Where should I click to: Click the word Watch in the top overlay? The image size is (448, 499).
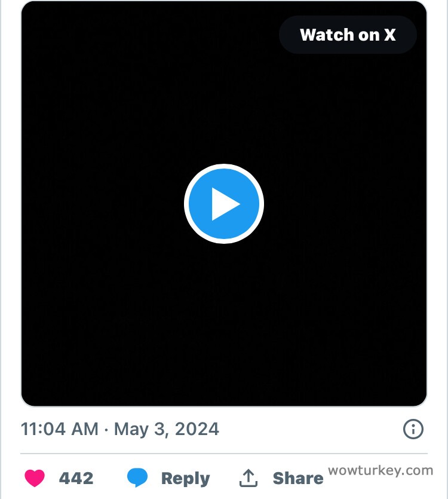[x=326, y=35]
